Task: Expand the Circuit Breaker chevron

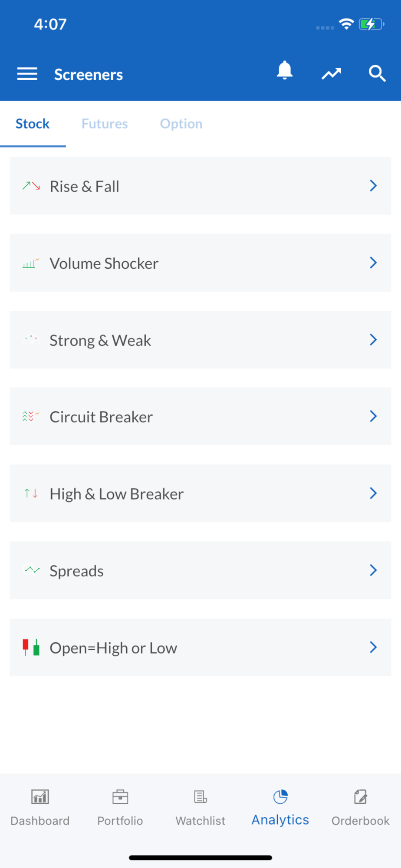Action: click(x=373, y=417)
